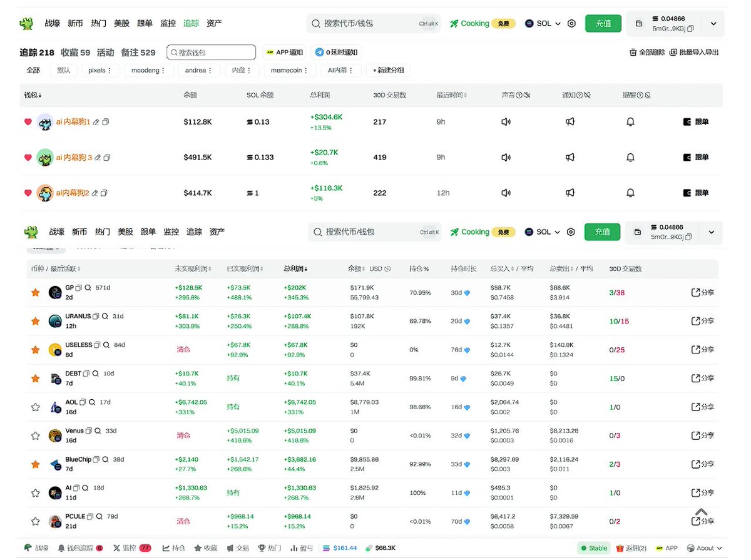Edit name of ai内幕狗1 with pencil icon
The image size is (751, 560).
97,122
